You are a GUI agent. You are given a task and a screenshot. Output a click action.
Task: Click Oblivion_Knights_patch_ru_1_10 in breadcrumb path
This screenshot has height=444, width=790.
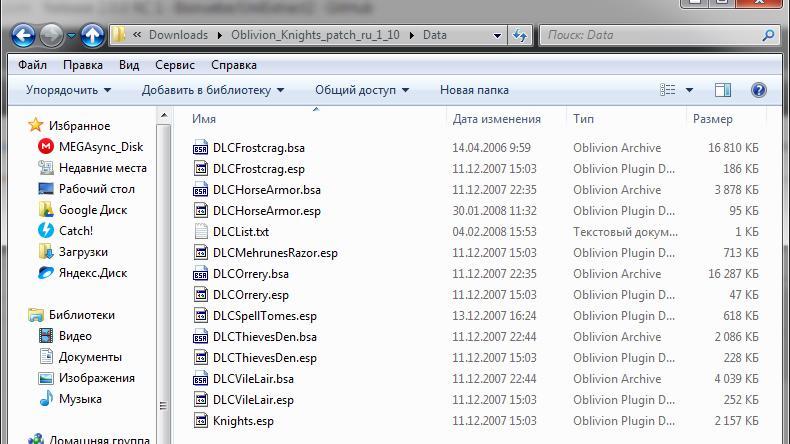(315, 35)
